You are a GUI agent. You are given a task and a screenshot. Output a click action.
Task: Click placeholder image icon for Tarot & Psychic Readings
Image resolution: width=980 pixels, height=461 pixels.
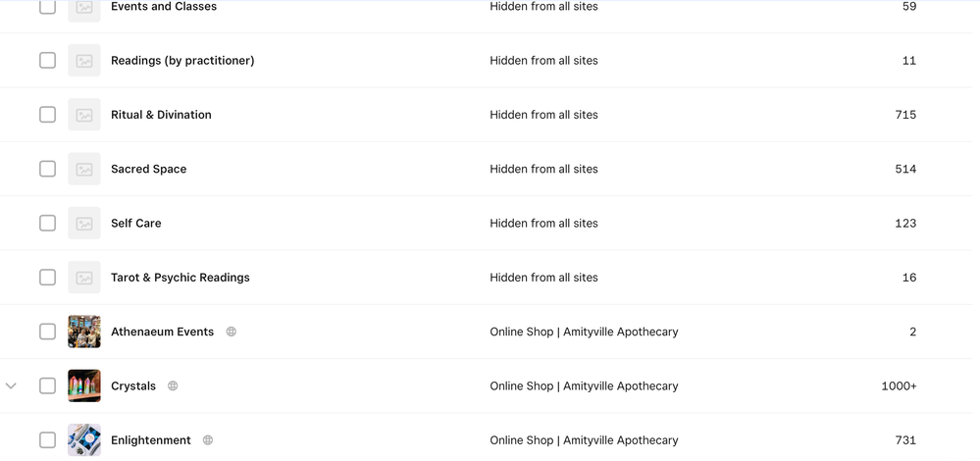click(x=84, y=278)
